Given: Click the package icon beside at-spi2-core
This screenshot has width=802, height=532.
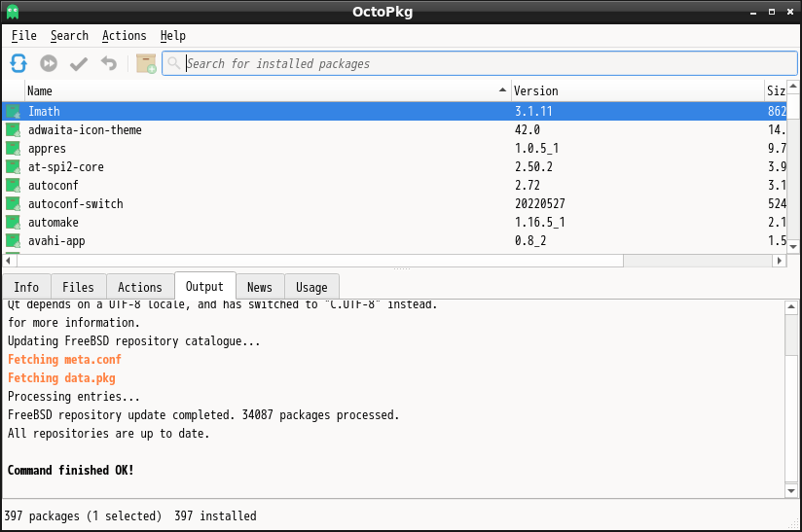Looking at the screenshot, I should click(x=13, y=166).
